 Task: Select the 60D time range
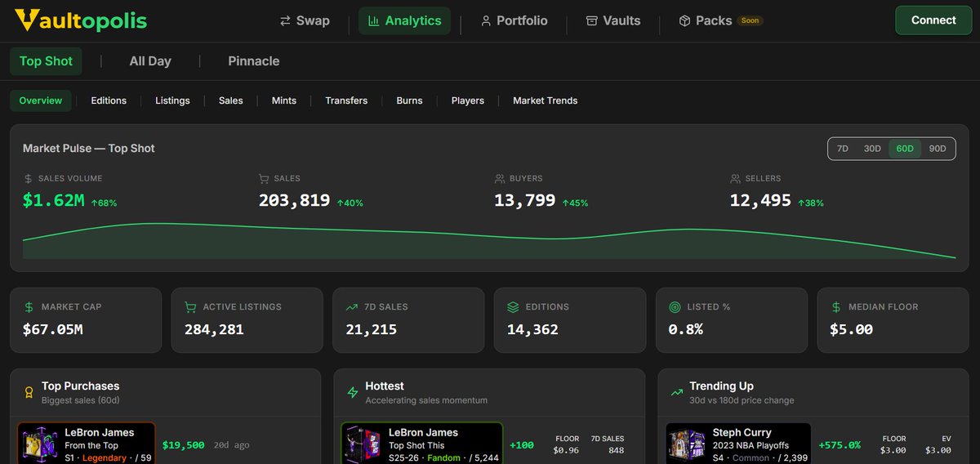905,149
